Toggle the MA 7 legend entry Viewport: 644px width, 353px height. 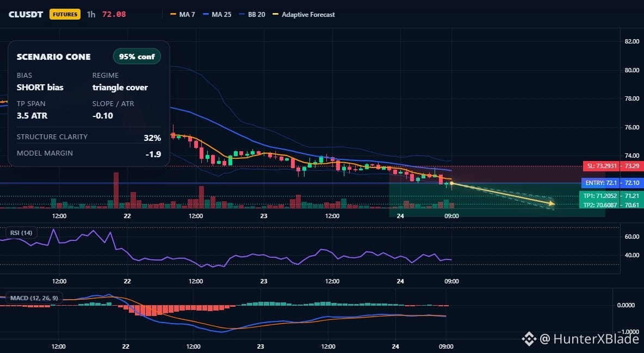click(183, 14)
